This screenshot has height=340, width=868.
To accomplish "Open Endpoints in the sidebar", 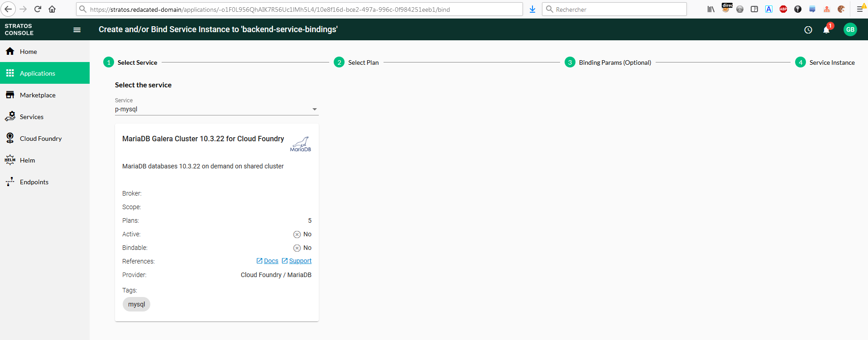I will click(45, 182).
